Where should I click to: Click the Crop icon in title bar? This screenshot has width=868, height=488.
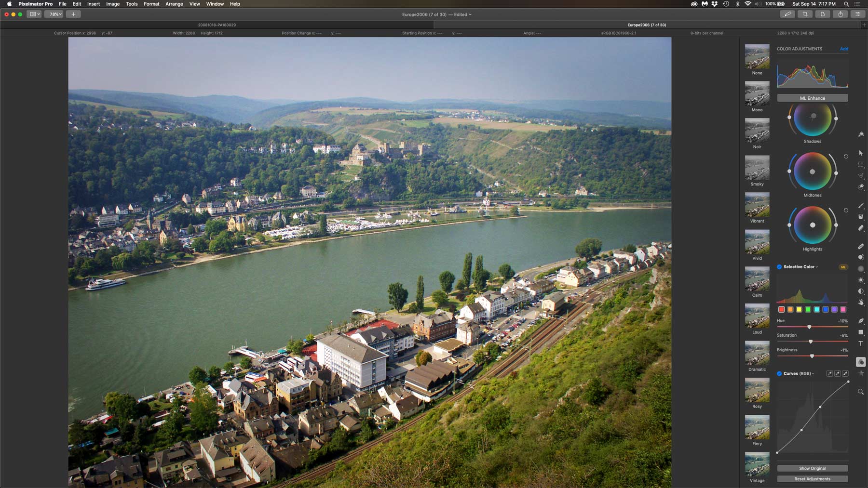(x=805, y=14)
